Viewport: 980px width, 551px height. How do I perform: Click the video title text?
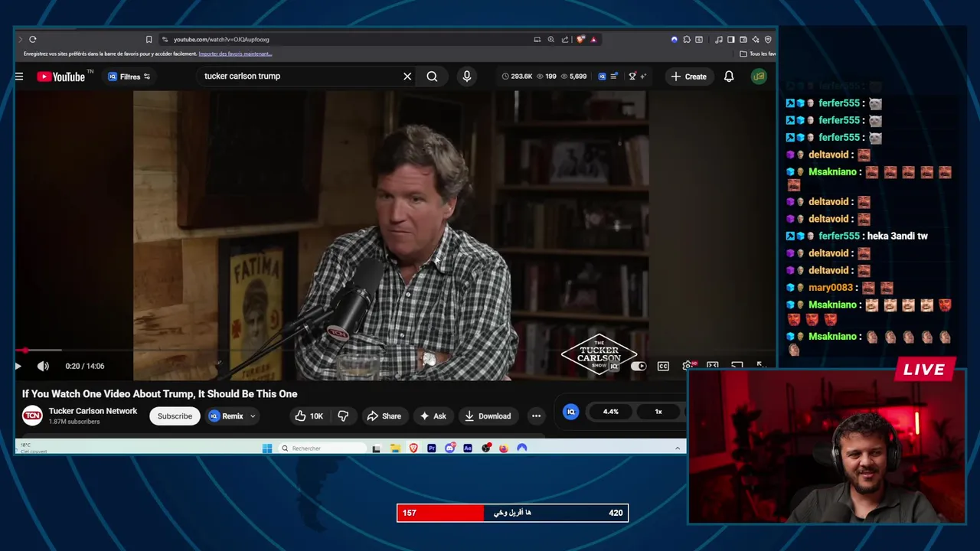coord(159,394)
